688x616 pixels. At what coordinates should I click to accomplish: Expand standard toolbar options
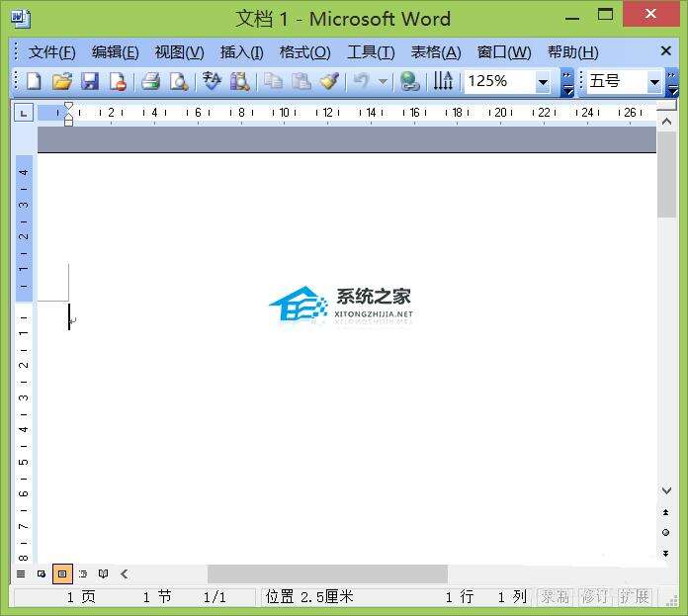coord(567,82)
